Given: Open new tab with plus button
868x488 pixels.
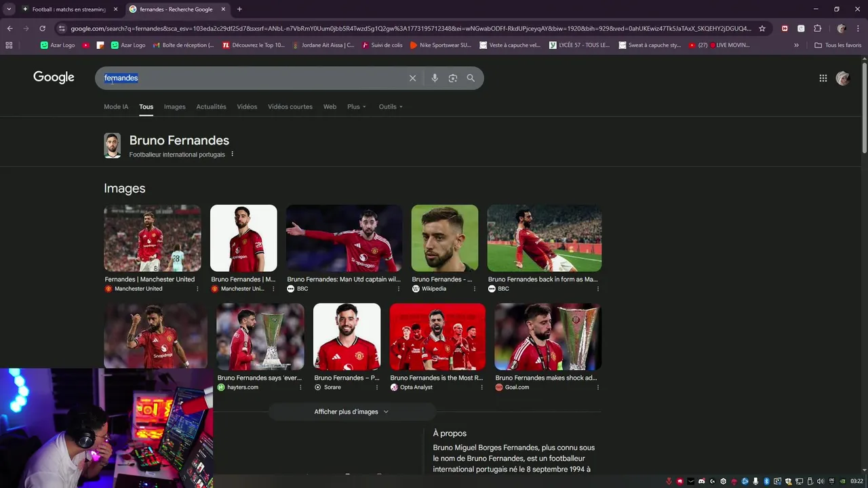Looking at the screenshot, I should 239,9.
